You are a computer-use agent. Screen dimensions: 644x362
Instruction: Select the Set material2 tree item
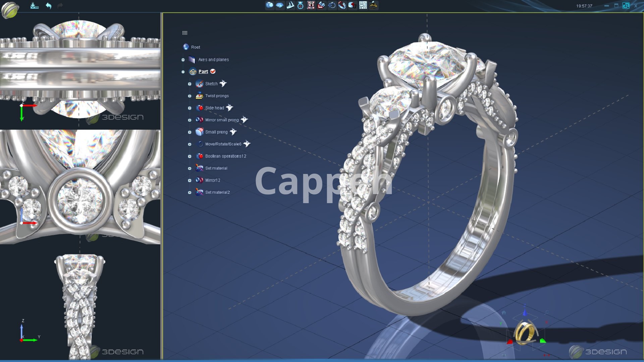point(217,192)
